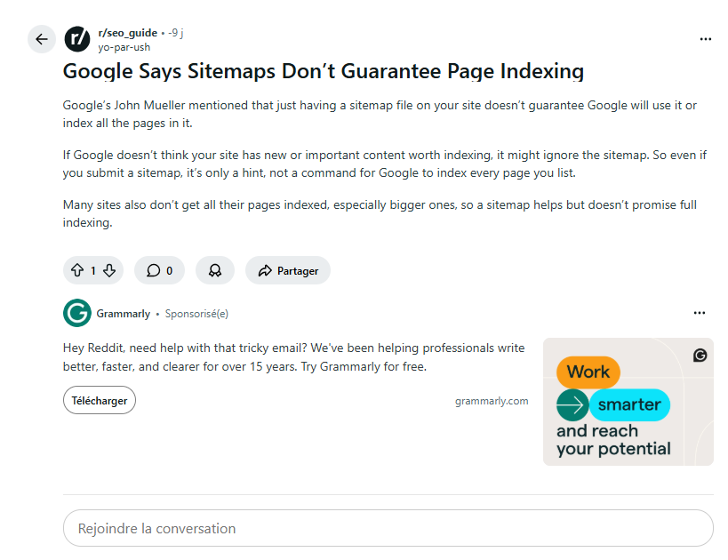Click the Partager share button
728x560 pixels.
288,270
